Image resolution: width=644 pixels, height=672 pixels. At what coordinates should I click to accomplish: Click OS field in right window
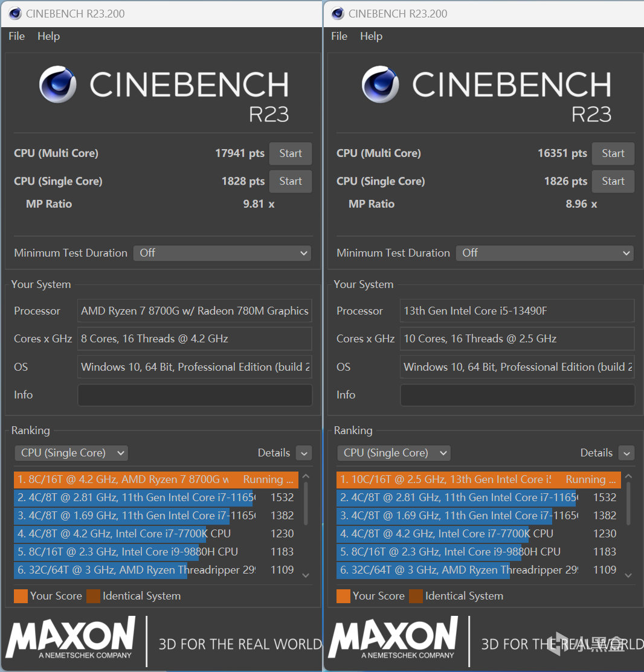point(517,367)
